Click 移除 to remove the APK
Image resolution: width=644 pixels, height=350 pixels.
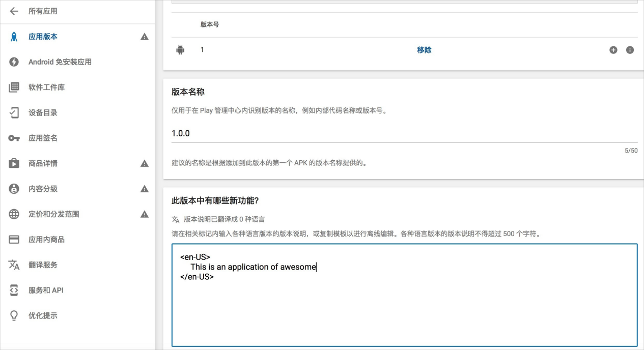click(x=424, y=50)
